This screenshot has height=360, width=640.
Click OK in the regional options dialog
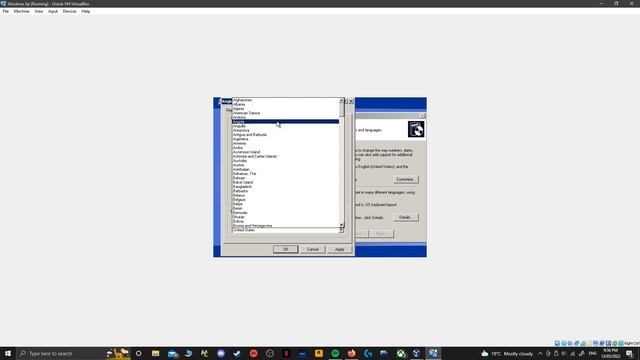pos(285,249)
